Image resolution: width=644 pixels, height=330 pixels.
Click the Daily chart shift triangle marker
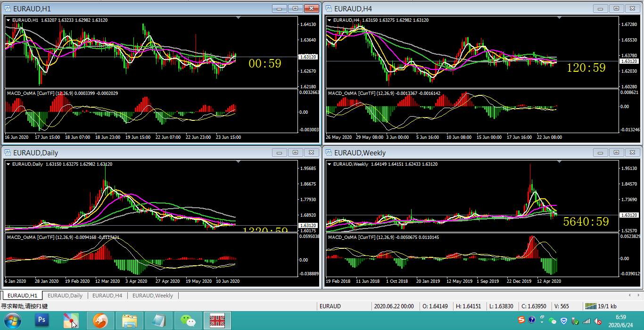pyautogui.click(x=238, y=161)
